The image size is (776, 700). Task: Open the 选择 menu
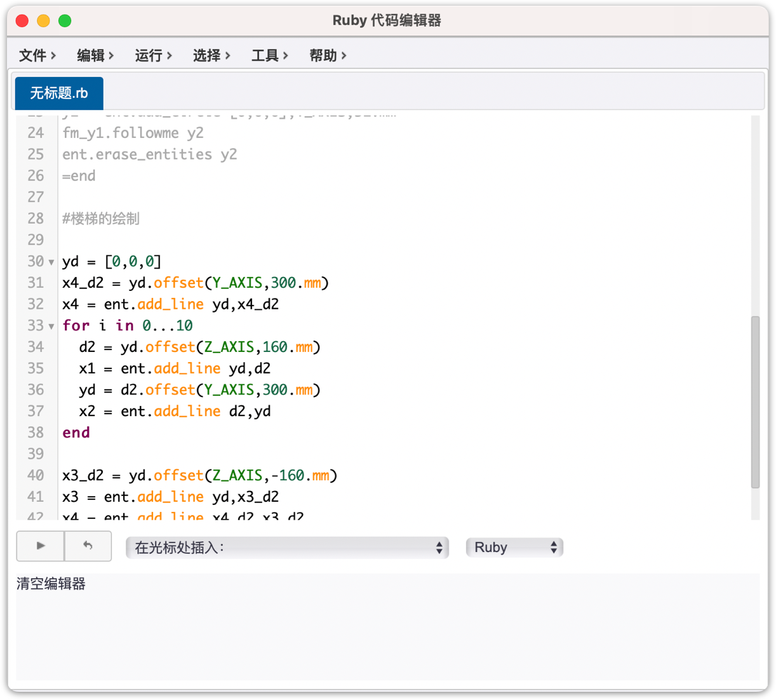[x=211, y=56]
